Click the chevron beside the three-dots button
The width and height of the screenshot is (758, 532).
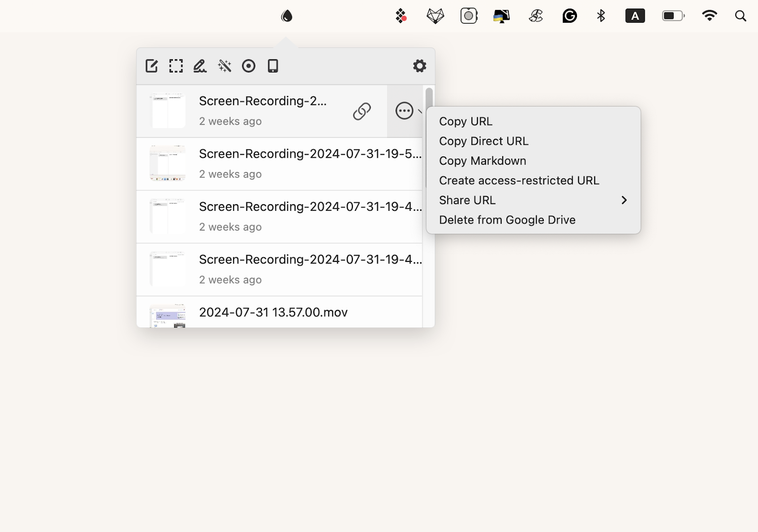click(x=421, y=112)
